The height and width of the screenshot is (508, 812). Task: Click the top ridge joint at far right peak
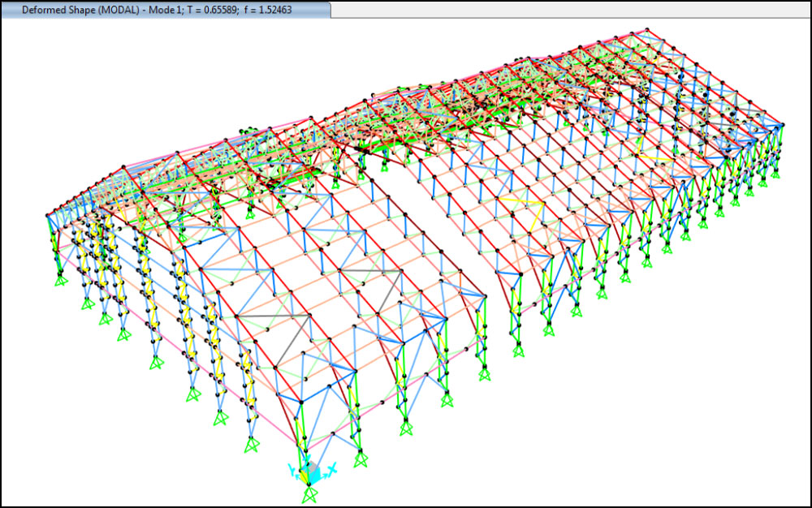[x=647, y=30]
